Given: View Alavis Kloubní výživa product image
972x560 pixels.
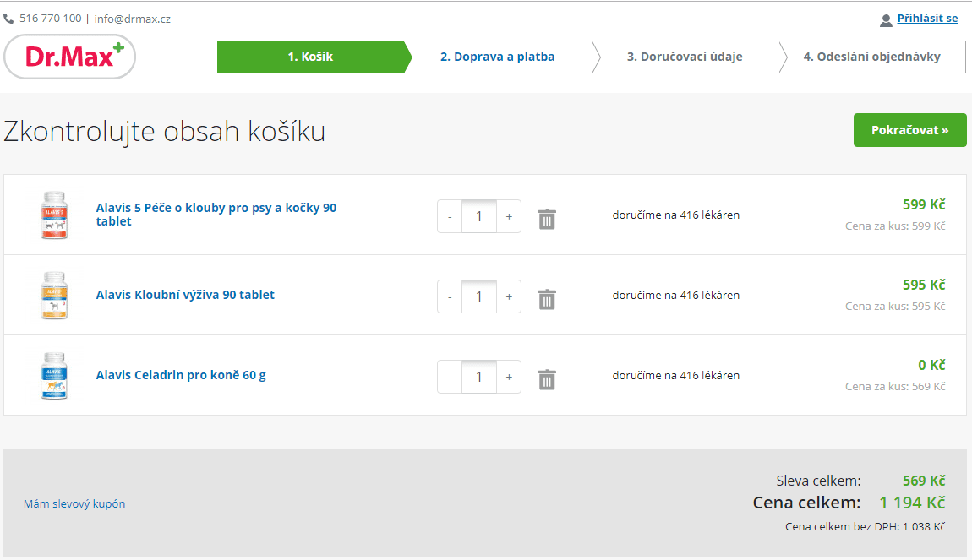Looking at the screenshot, I should click(55, 295).
